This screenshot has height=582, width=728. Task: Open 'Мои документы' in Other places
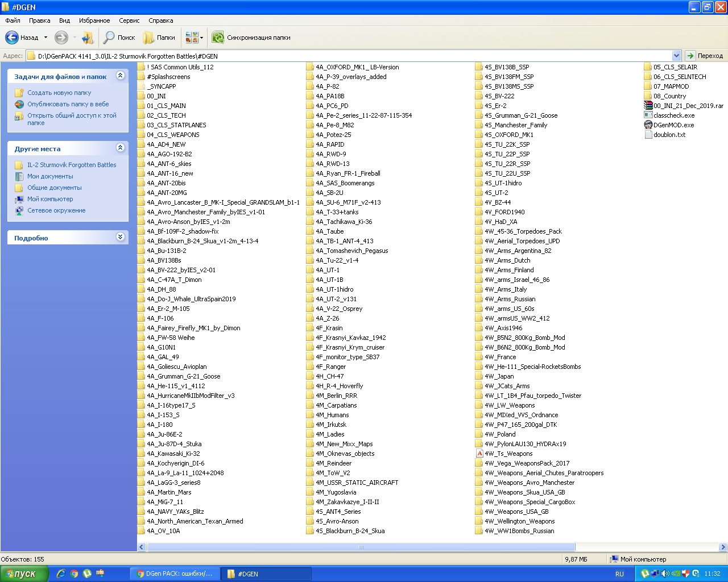click(50, 176)
